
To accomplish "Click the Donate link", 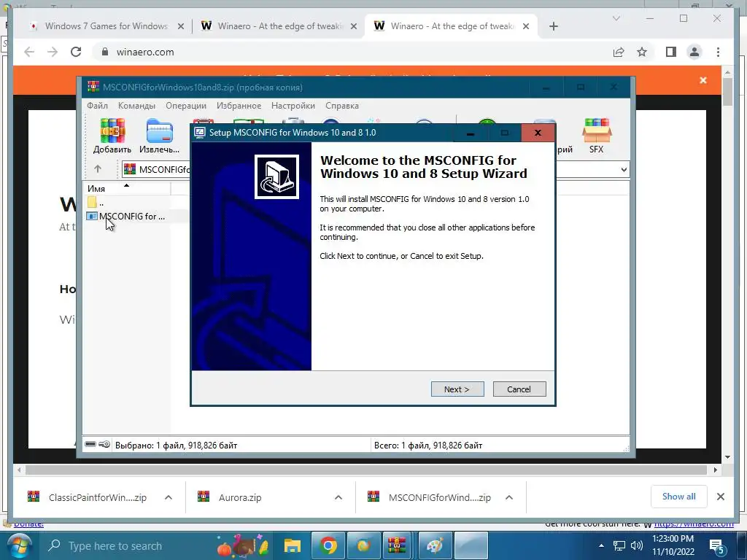I will 28,524.
